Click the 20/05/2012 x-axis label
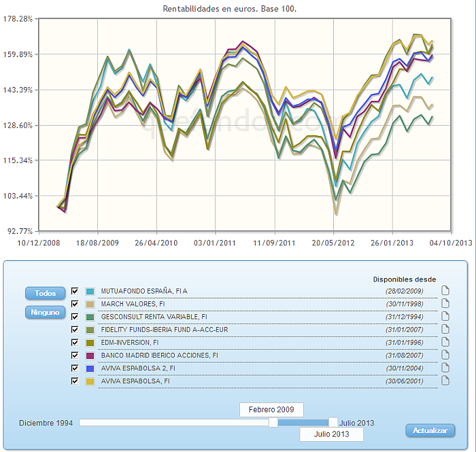 333,243
